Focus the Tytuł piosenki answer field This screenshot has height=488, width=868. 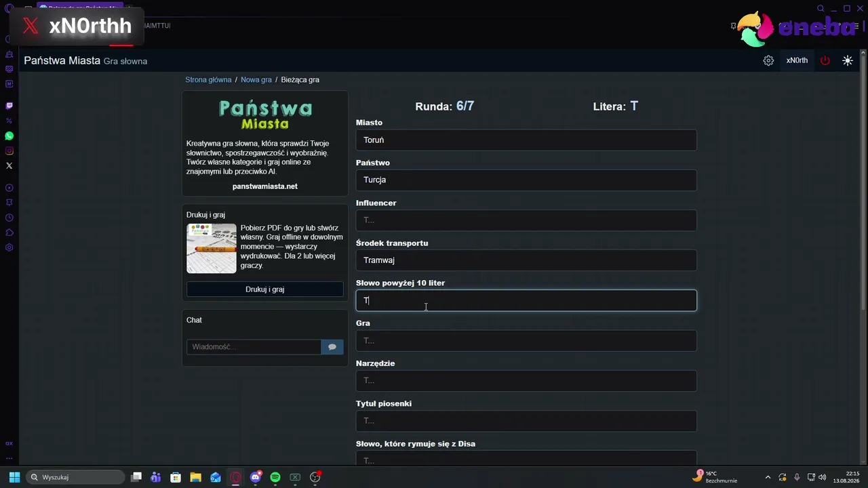(x=526, y=421)
